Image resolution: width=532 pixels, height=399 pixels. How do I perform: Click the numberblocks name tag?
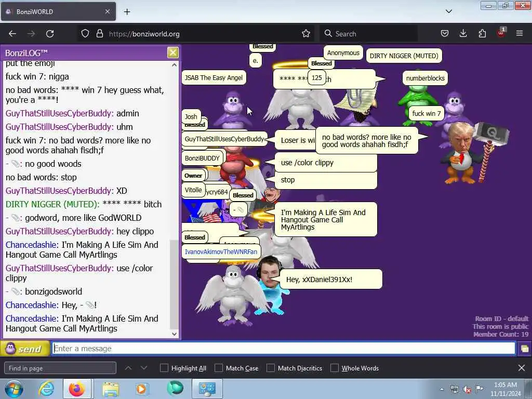425,78
